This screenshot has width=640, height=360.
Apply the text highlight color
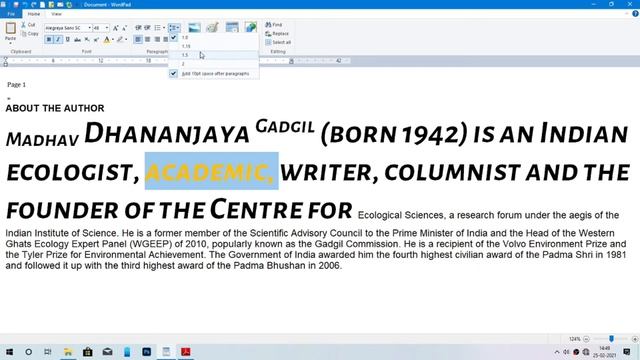click(120, 39)
